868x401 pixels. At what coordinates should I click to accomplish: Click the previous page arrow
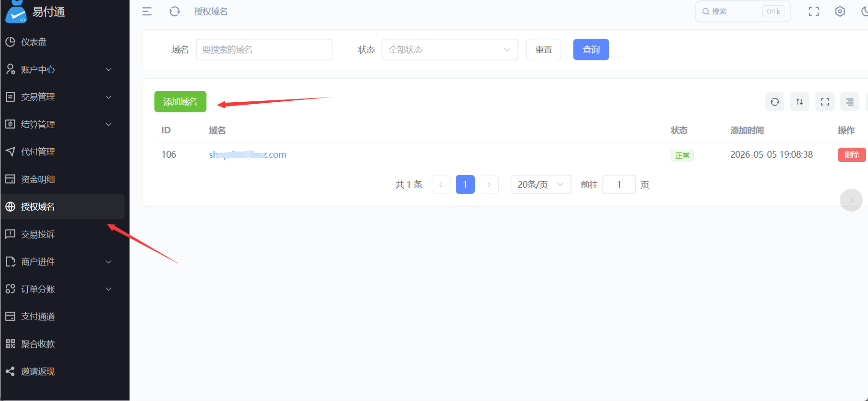click(441, 184)
